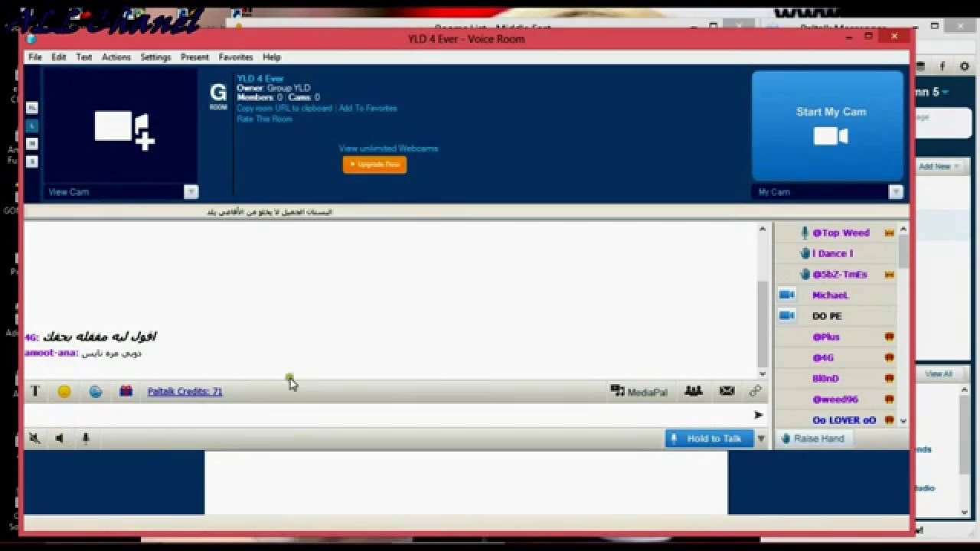980x551 pixels.
Task: Click the chain link icon
Action: point(756,391)
